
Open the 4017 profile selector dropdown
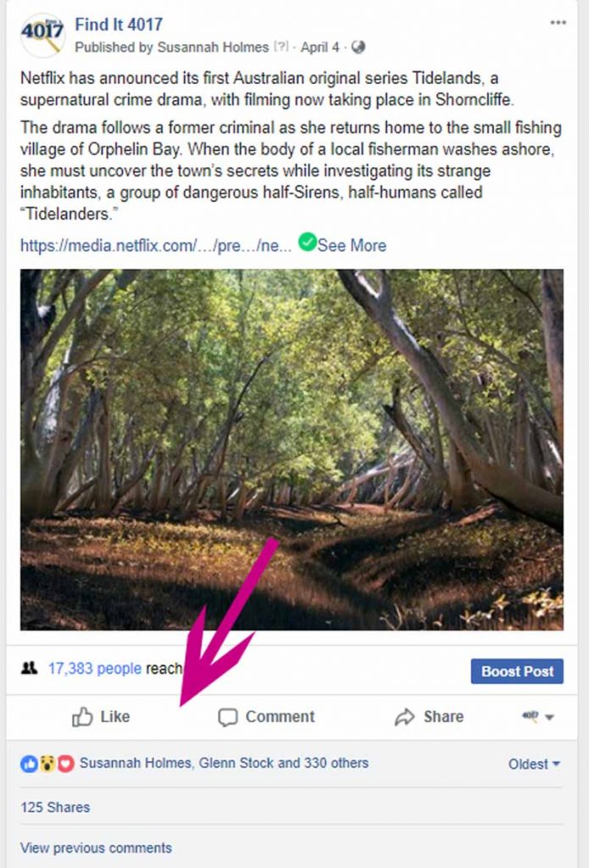click(537, 717)
